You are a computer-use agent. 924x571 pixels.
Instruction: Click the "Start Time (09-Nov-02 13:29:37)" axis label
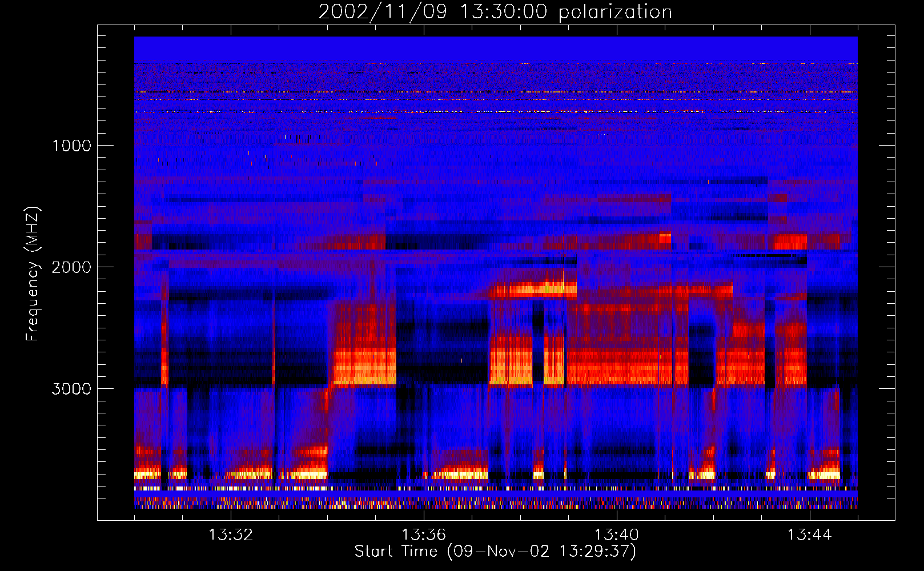point(495,552)
